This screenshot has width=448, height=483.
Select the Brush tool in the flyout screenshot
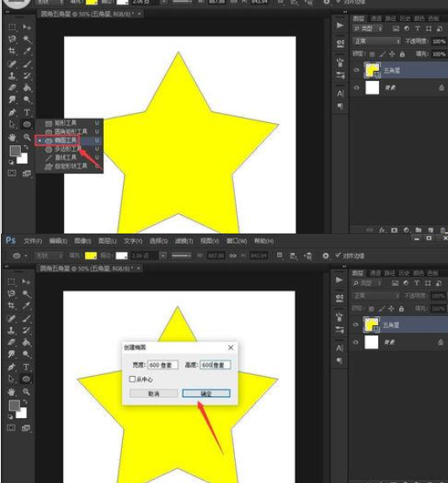pos(27,64)
